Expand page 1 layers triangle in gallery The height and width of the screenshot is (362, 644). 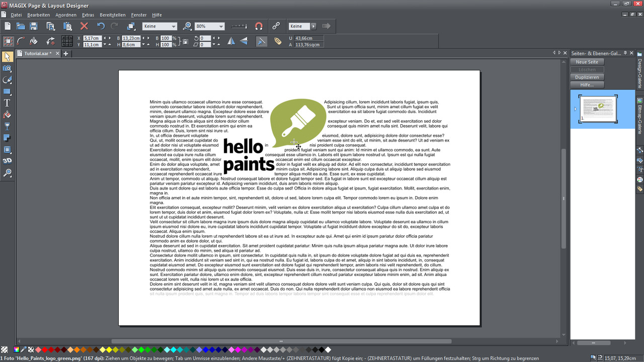[575, 109]
